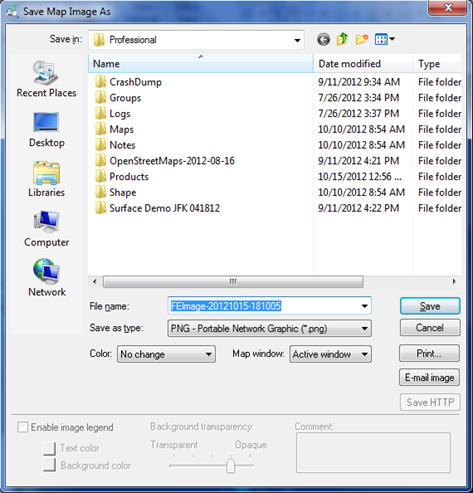Sort by Date modified column header
The height and width of the screenshot is (493, 473).
[363, 64]
